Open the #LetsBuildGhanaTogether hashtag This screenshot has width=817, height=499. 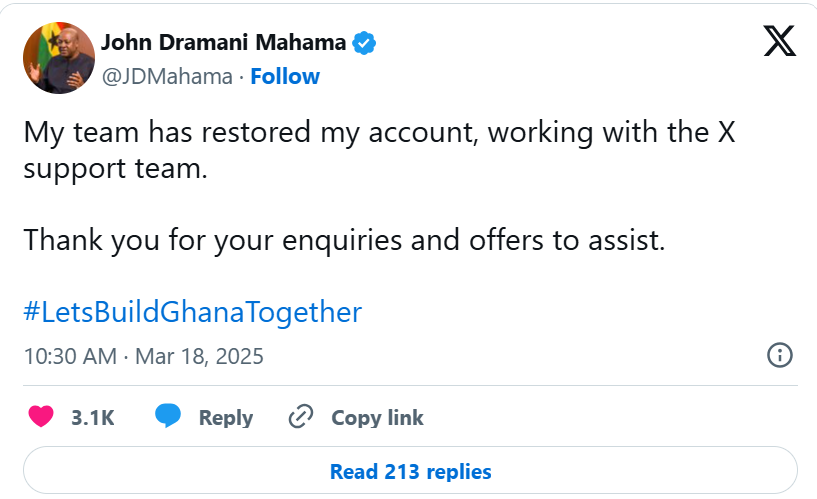[x=192, y=312]
